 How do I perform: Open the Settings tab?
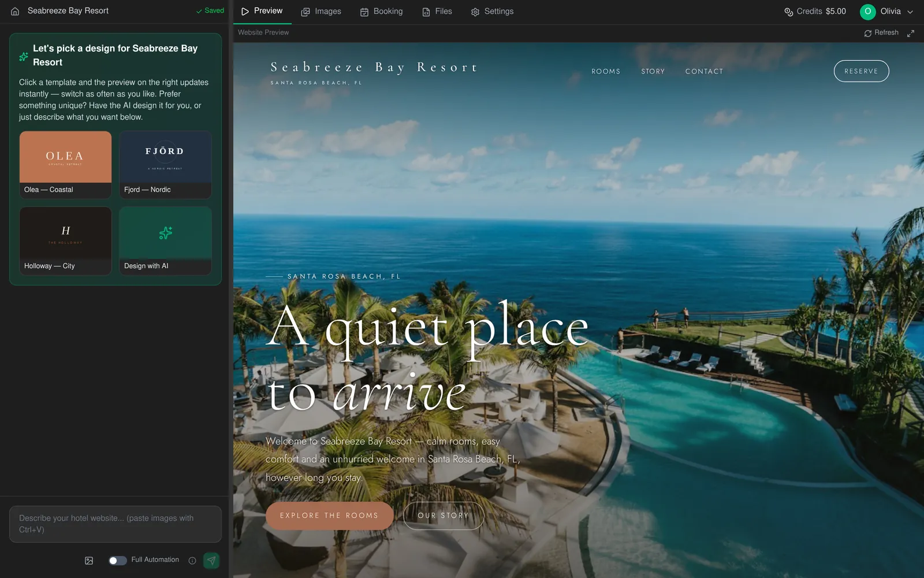pyautogui.click(x=492, y=12)
